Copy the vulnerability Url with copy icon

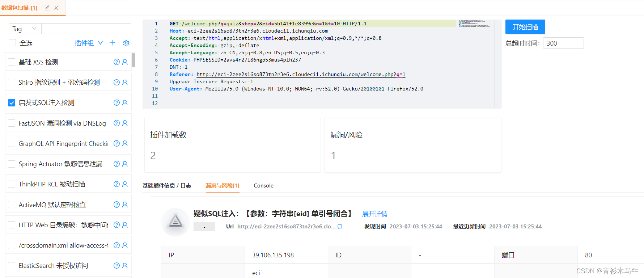pos(340,227)
